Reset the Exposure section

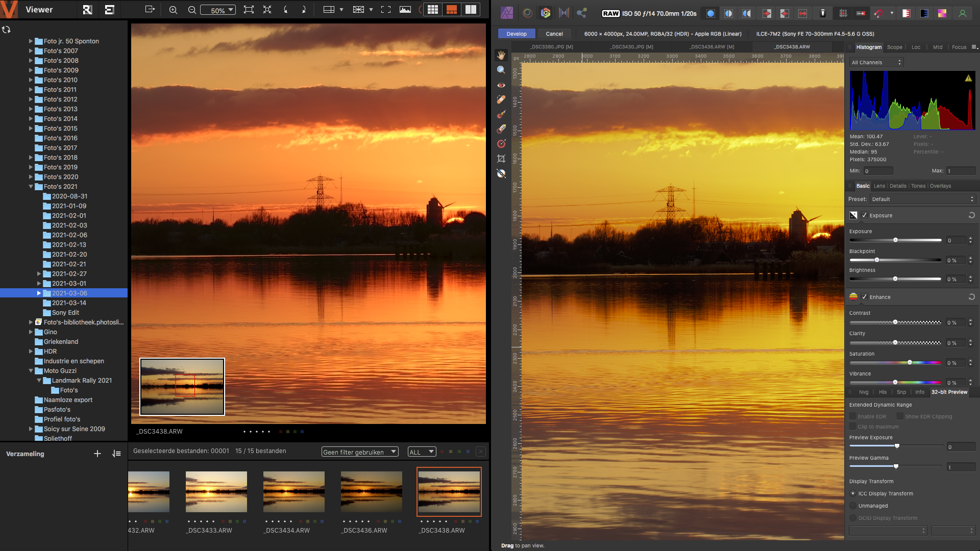tap(972, 215)
